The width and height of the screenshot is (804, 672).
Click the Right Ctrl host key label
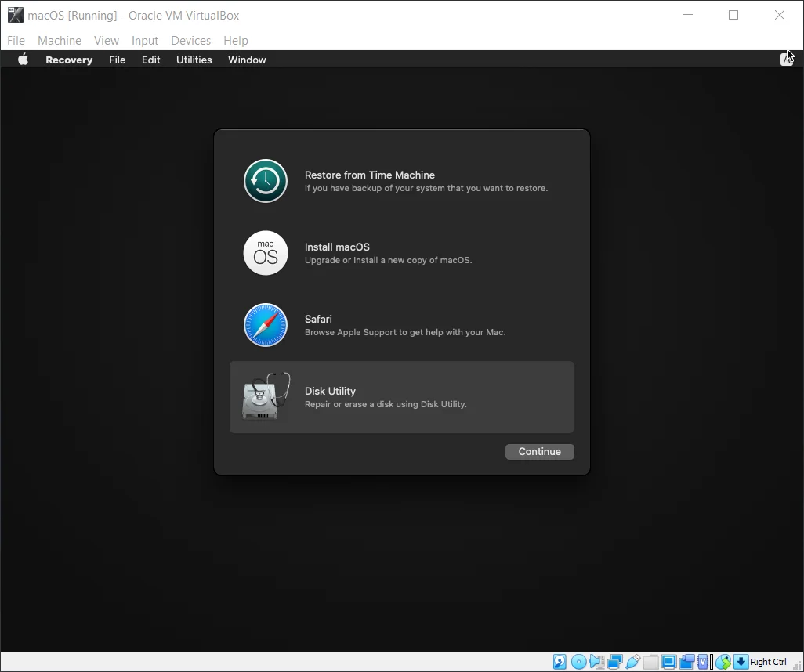(768, 662)
